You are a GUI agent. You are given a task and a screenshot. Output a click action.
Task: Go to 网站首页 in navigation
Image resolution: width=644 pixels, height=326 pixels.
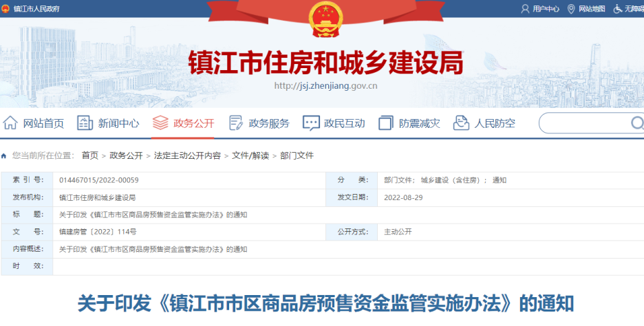tap(43, 123)
